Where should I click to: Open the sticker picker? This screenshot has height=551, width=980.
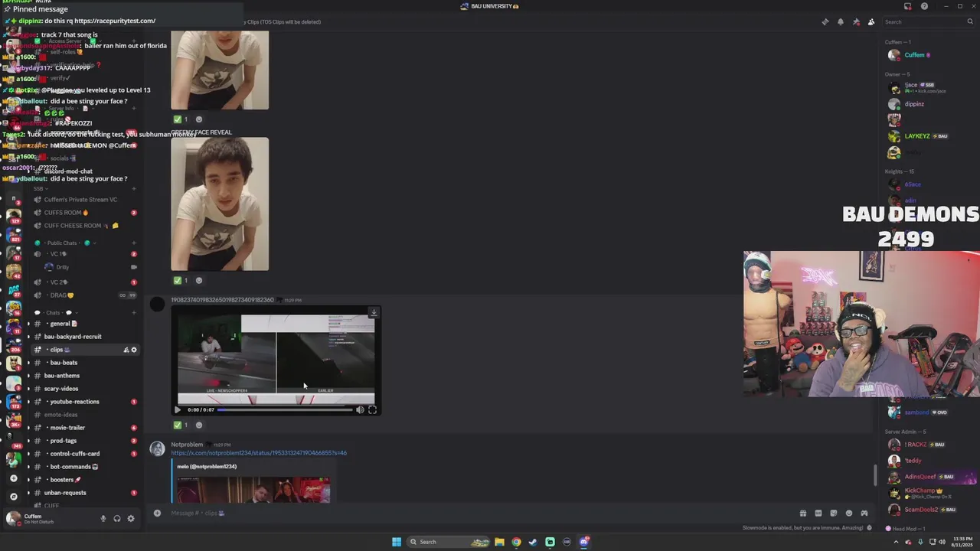pos(833,513)
